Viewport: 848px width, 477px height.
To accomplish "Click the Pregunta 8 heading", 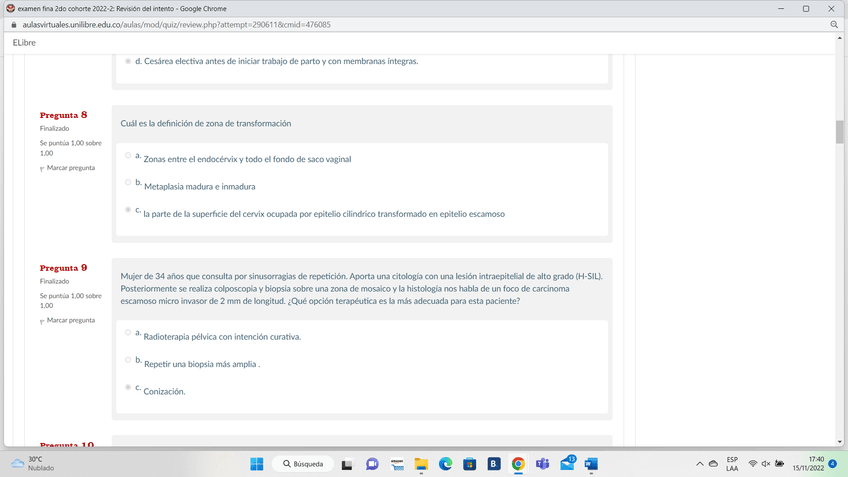I will 63,115.
